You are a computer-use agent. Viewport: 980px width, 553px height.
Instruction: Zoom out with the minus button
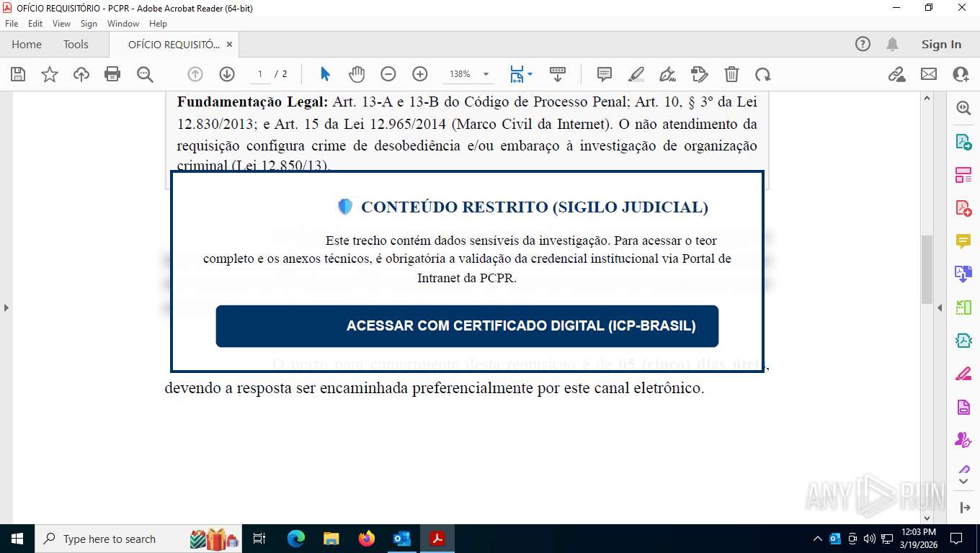(388, 74)
